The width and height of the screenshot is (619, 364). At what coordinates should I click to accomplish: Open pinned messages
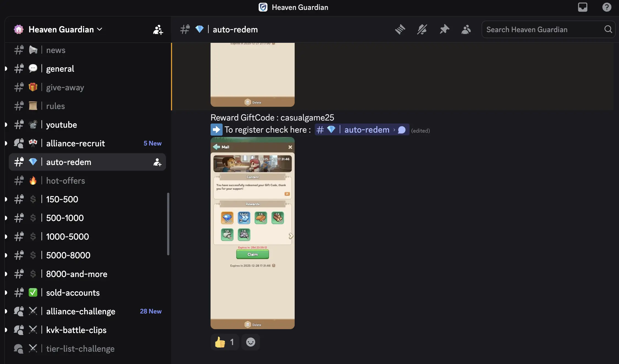444,29
